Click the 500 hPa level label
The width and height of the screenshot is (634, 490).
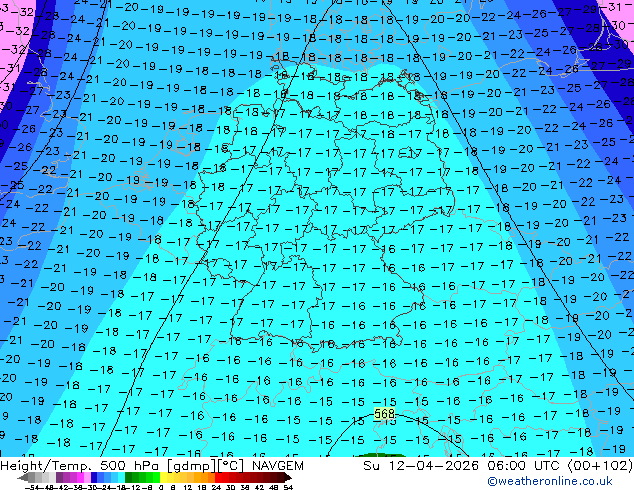click(130, 466)
